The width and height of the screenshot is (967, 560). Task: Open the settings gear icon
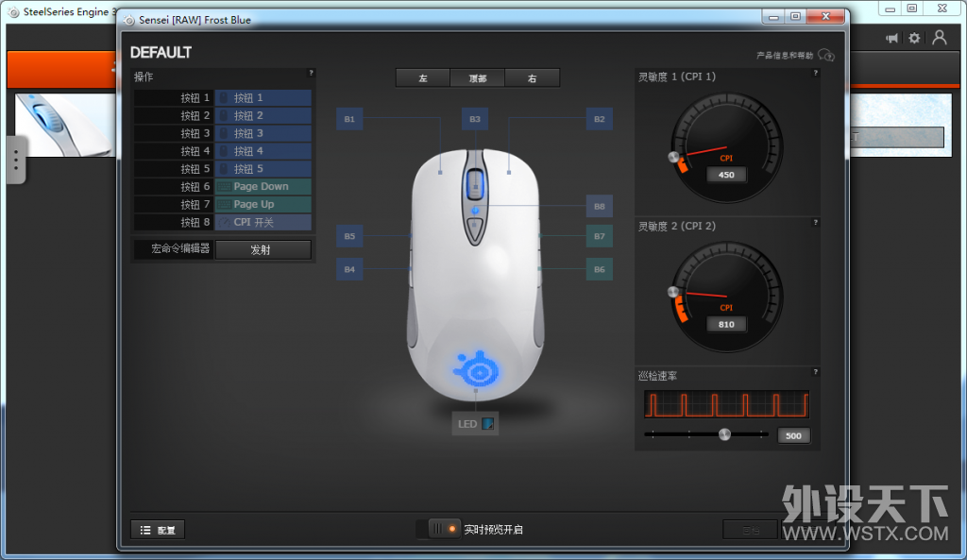pos(912,38)
